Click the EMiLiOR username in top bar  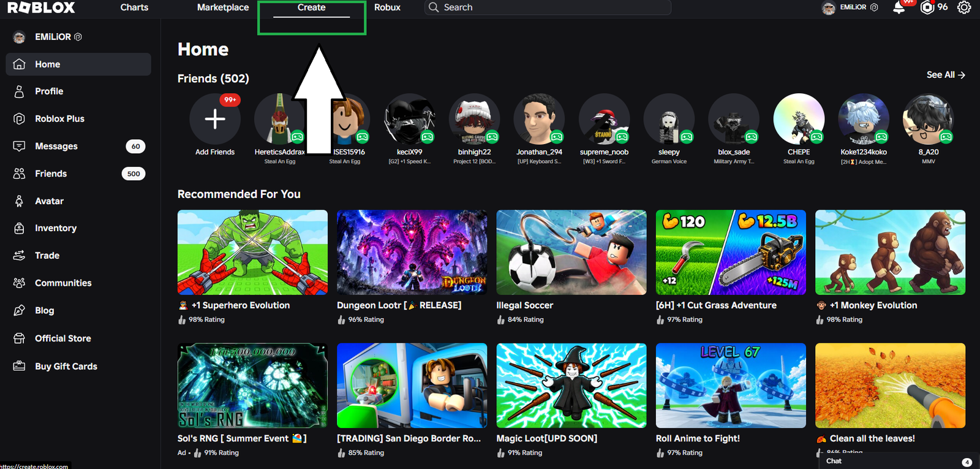[853, 7]
